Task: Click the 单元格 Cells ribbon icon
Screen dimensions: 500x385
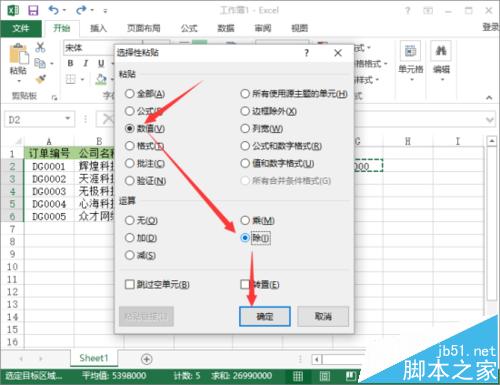Action: tap(410, 51)
